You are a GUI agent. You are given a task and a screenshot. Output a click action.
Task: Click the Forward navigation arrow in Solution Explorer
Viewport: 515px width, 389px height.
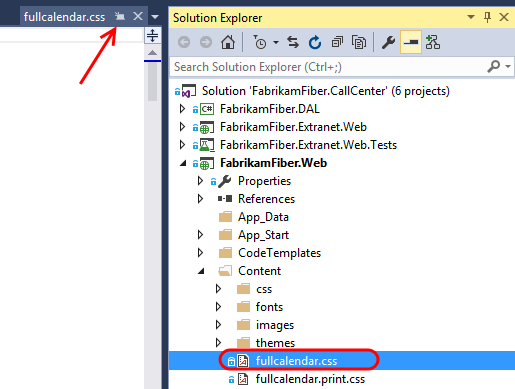tap(206, 42)
